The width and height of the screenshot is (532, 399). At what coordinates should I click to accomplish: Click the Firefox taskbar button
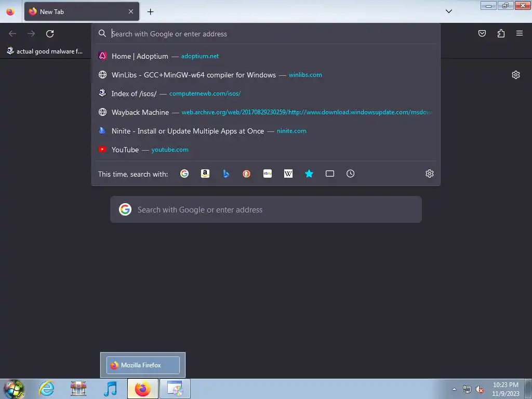pyautogui.click(x=143, y=389)
